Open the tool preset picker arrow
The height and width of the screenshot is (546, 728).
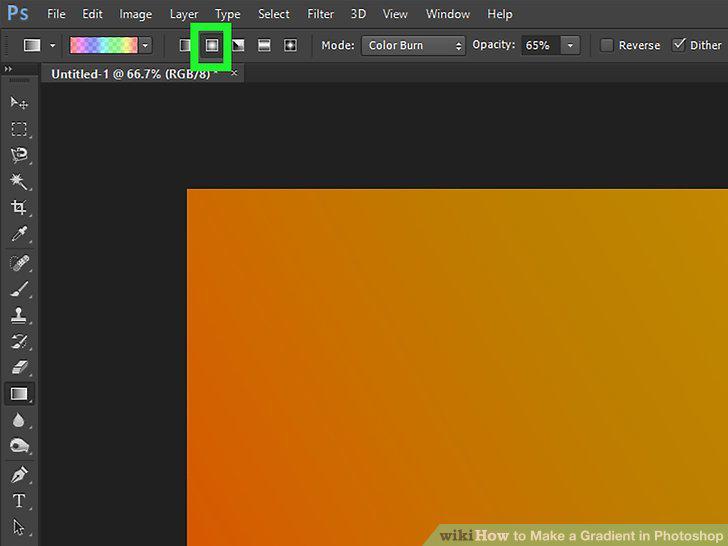[52, 46]
